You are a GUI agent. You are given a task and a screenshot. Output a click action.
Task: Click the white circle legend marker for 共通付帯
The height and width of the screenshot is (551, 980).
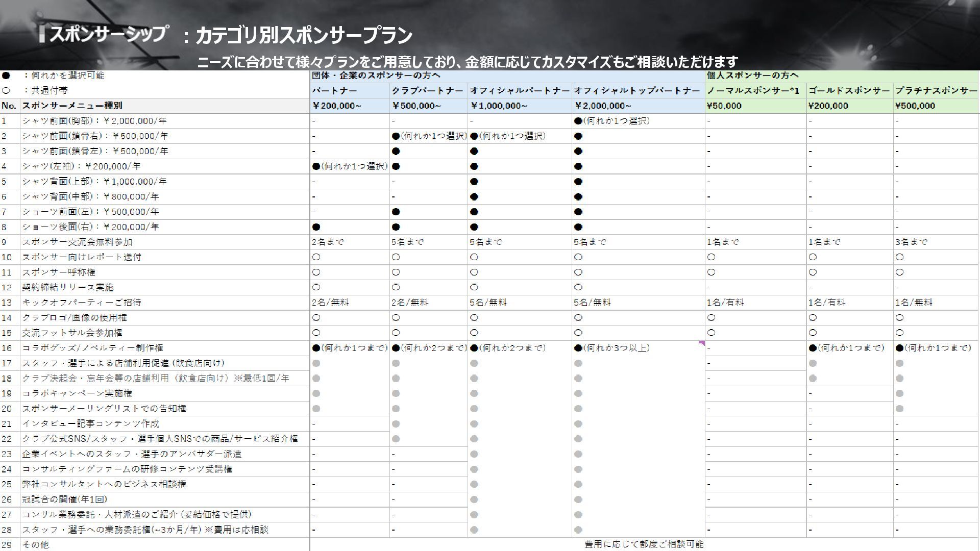pyautogui.click(x=6, y=91)
